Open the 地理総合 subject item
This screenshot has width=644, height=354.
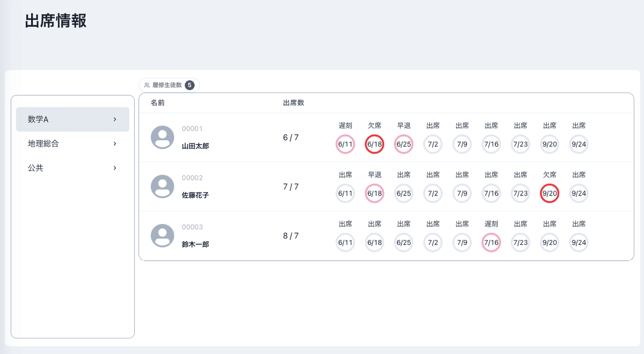click(x=72, y=143)
